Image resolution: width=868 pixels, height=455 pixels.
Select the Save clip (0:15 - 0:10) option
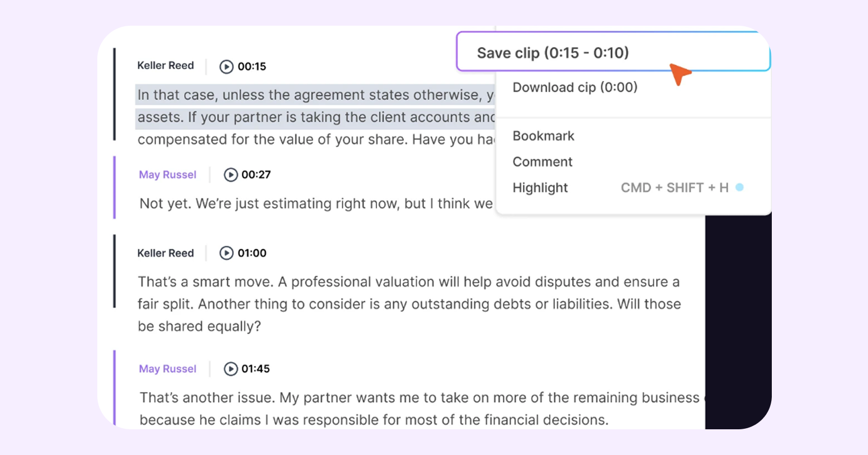coord(553,53)
